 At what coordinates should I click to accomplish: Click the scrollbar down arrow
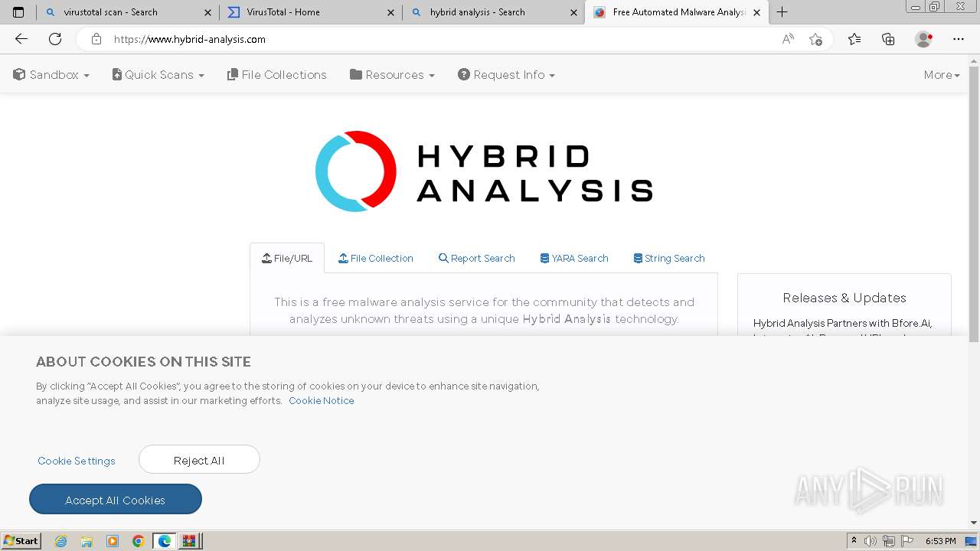[974, 523]
